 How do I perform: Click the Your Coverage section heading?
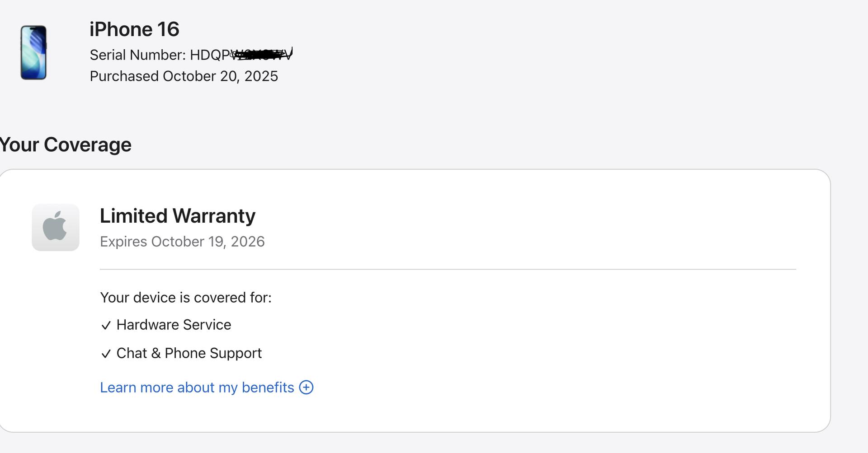(x=66, y=145)
